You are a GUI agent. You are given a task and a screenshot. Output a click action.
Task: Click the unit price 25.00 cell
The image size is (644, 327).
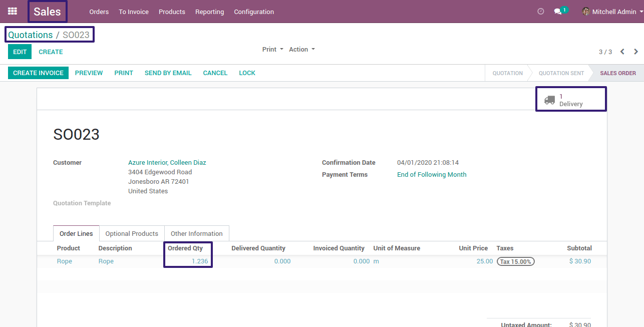pyautogui.click(x=485, y=261)
